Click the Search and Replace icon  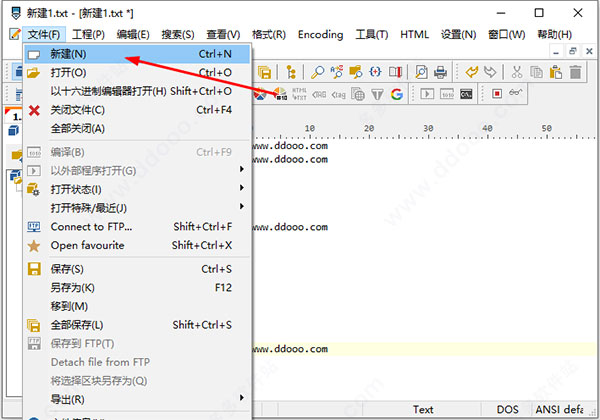[x=336, y=72]
